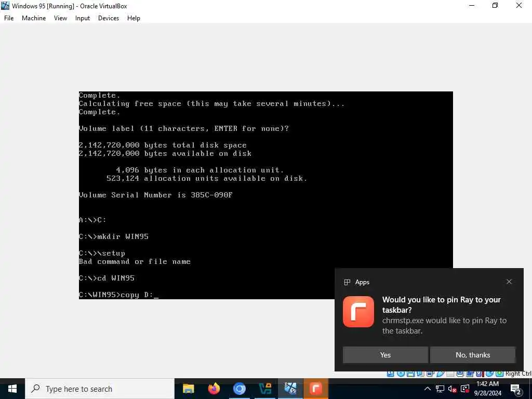Open the Machine menu
Image resolution: width=532 pixels, height=399 pixels.
point(34,18)
